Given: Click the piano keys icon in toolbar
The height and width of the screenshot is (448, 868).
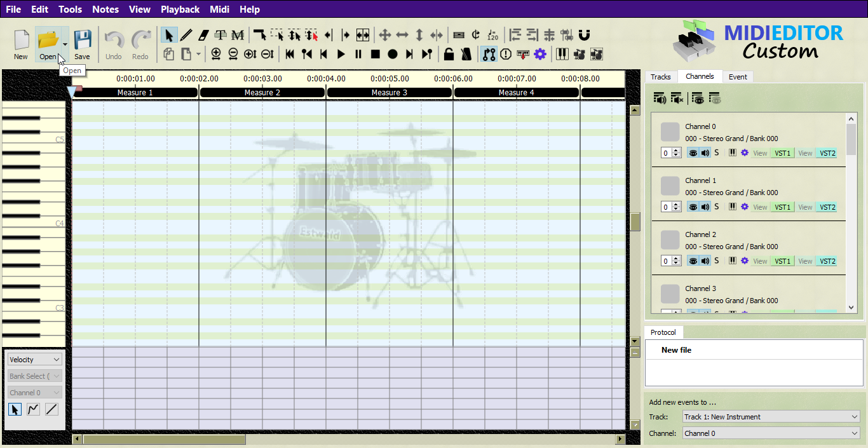Looking at the screenshot, I should 562,54.
